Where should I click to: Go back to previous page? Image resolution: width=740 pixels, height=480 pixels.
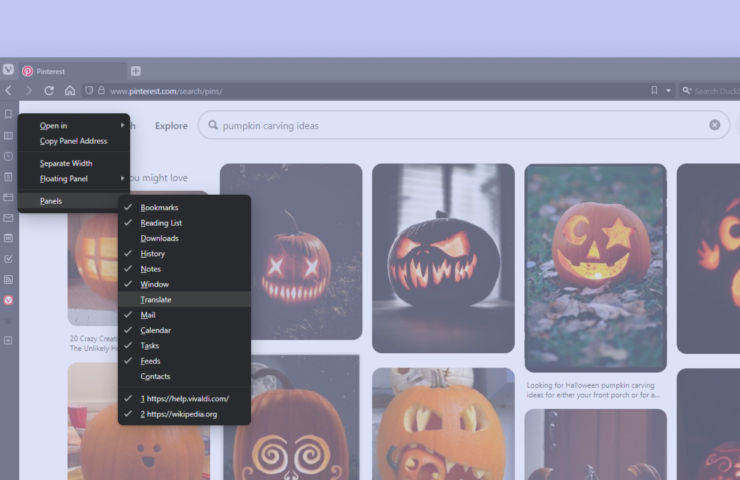pyautogui.click(x=8, y=91)
